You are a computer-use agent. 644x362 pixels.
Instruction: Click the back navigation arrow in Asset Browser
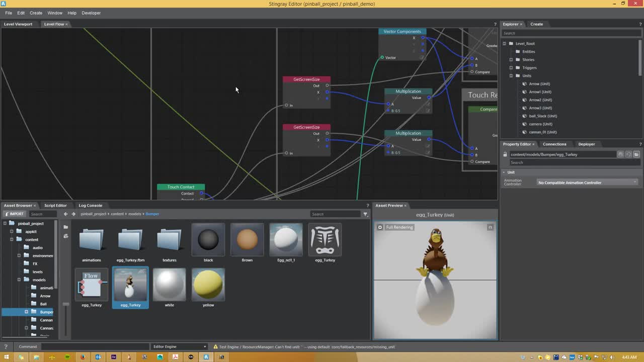65,214
